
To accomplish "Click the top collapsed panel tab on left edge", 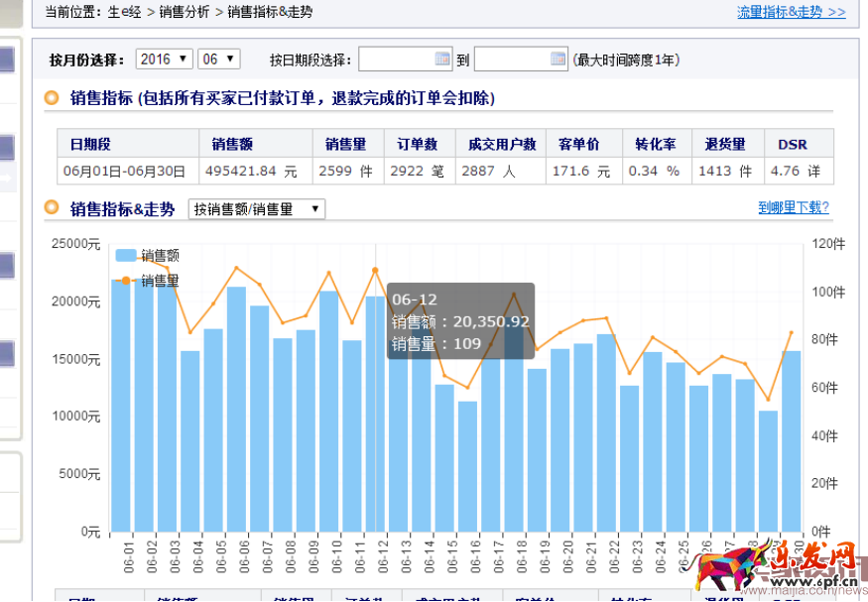I will [5, 60].
